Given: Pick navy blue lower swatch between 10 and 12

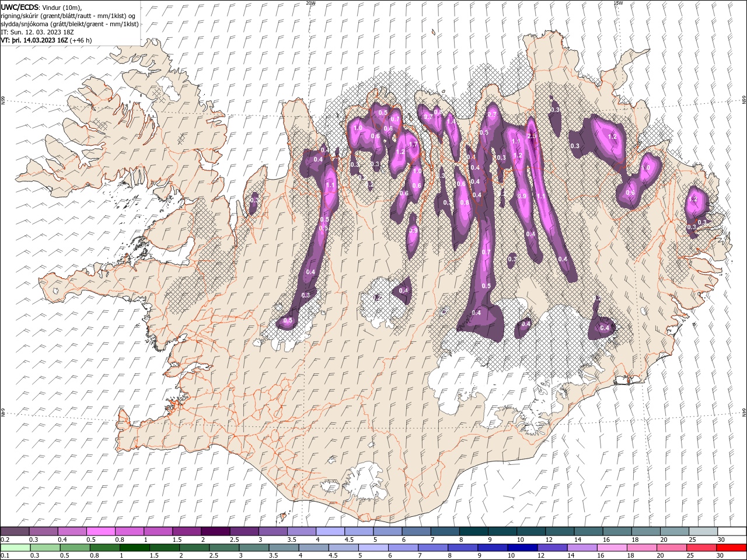Looking at the screenshot, I should 522,548.
